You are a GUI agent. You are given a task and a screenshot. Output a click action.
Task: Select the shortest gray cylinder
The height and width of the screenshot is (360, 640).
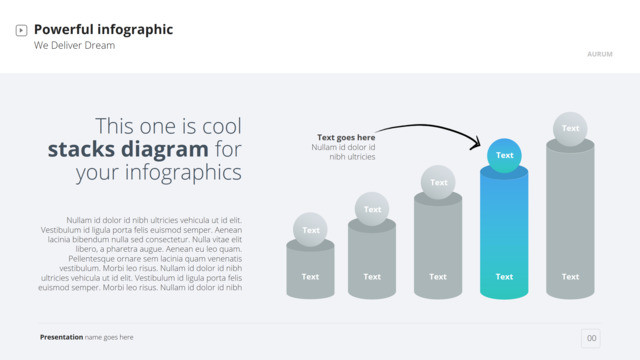click(310, 271)
